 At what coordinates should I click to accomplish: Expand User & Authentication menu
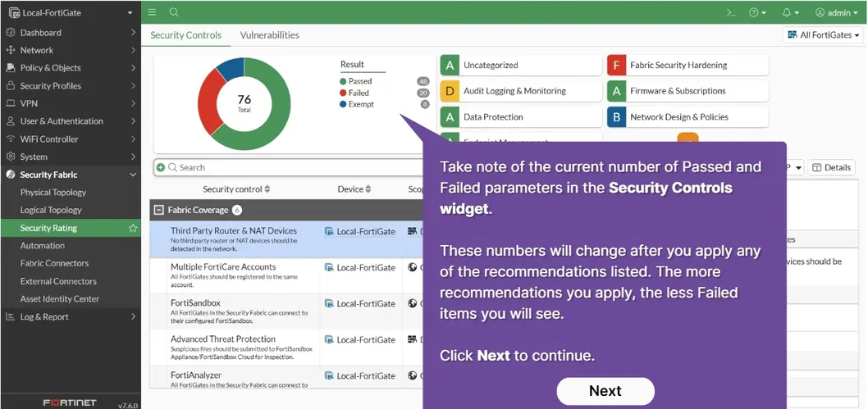71,121
